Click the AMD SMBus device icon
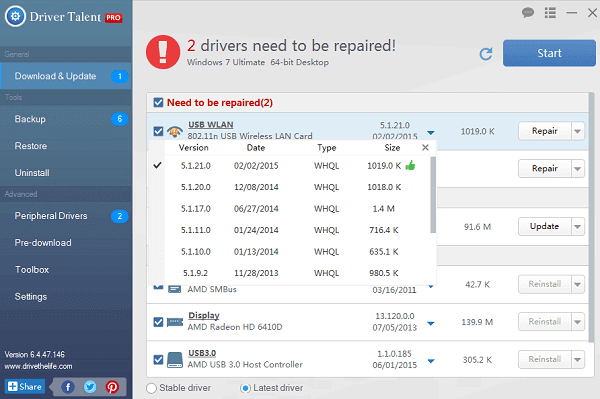Image resolution: width=600 pixels, height=399 pixels. click(174, 288)
